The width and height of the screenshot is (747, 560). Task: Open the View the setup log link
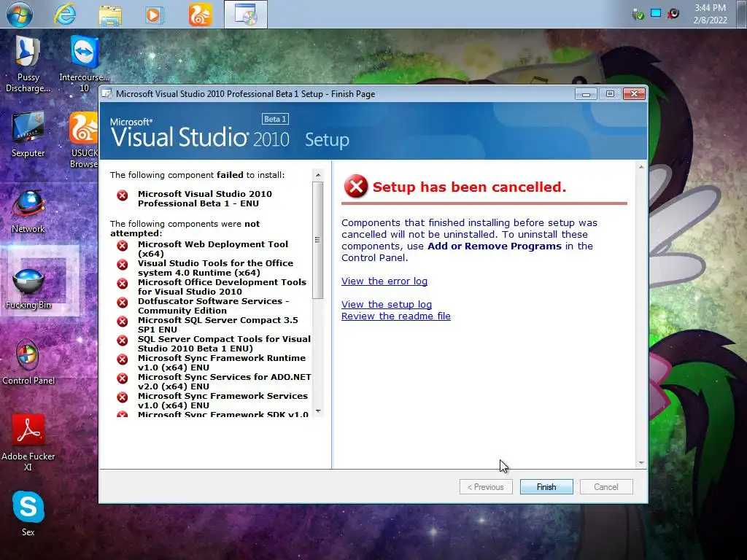point(387,304)
